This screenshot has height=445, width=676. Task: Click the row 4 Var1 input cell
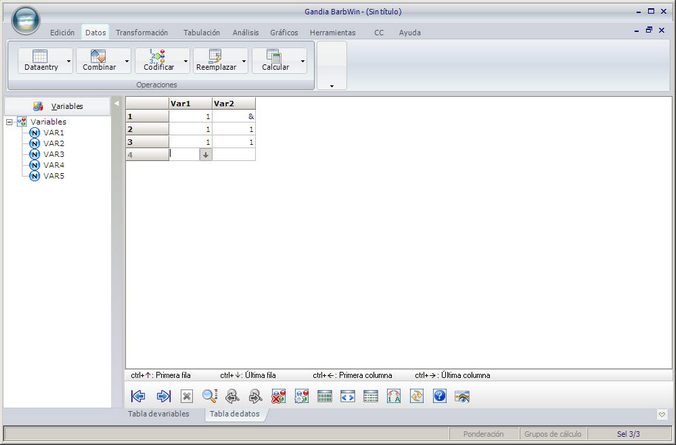click(184, 154)
